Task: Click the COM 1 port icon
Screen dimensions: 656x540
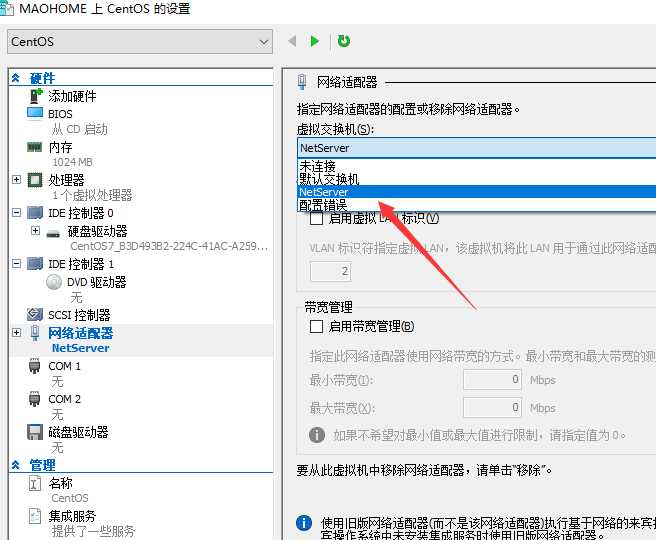Action: (x=34, y=366)
